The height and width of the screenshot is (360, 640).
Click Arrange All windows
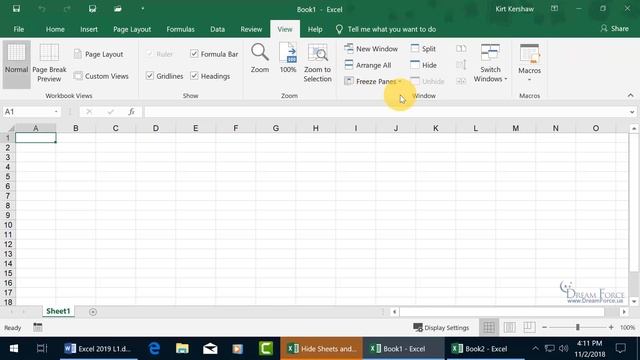(368, 65)
